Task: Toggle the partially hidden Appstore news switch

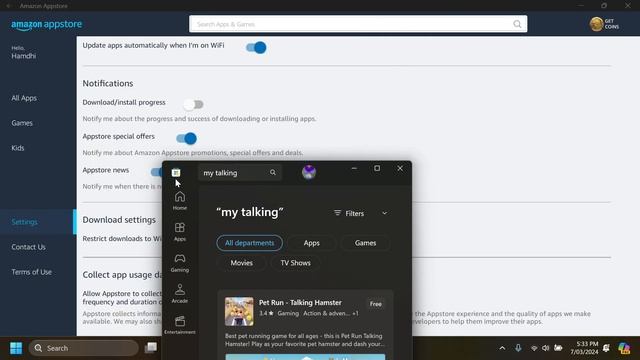Action: tap(156, 172)
